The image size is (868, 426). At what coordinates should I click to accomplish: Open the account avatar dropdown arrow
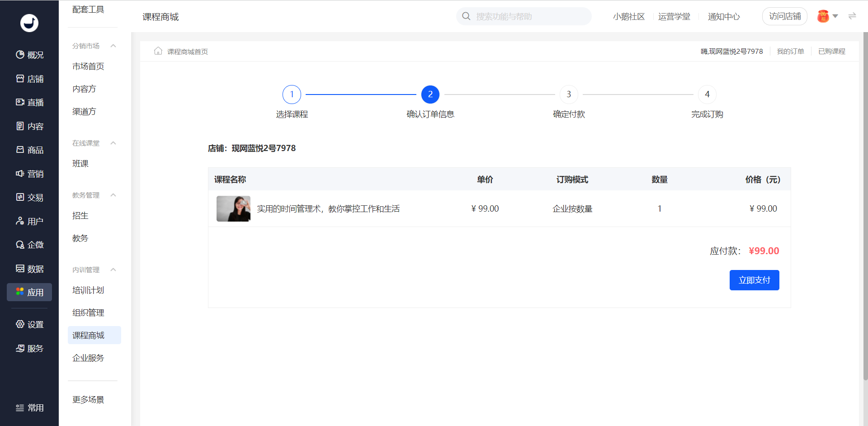[835, 16]
